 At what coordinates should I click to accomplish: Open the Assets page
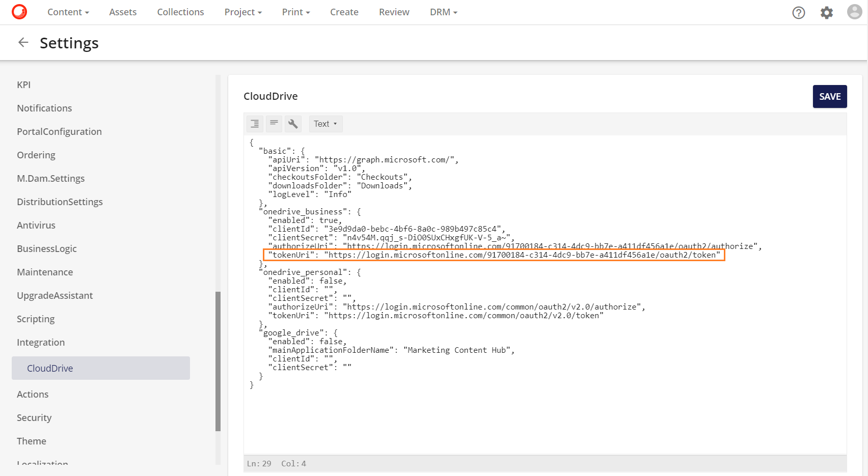(x=123, y=12)
